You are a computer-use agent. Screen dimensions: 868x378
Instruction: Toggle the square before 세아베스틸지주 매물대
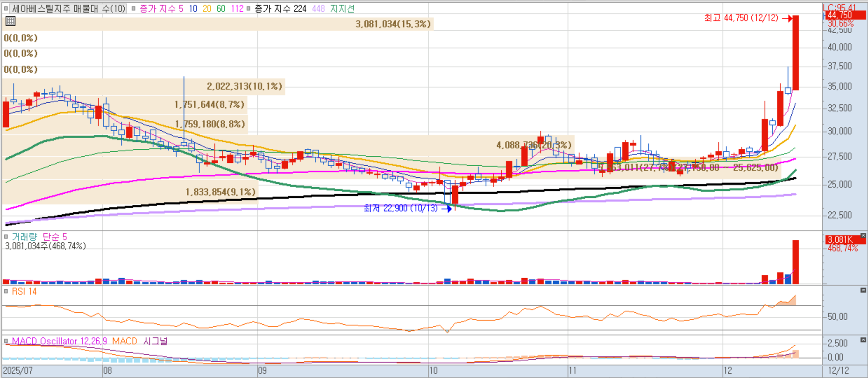tap(6, 8)
